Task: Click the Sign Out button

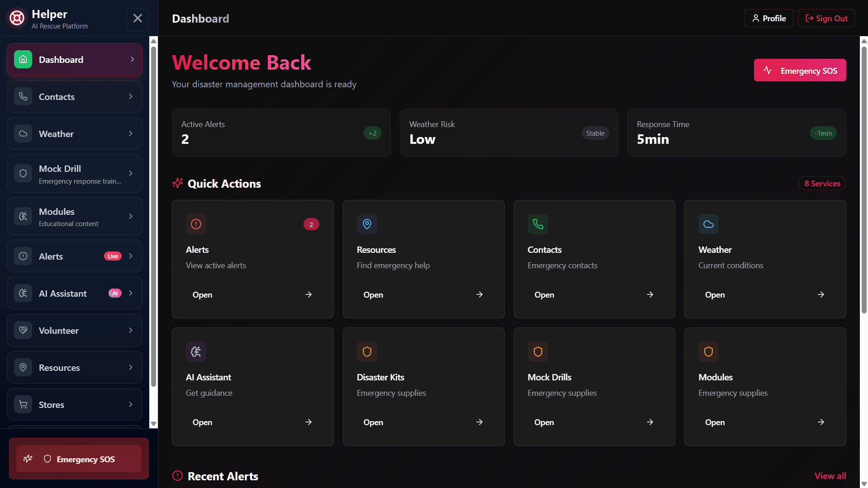Action: pyautogui.click(x=826, y=18)
